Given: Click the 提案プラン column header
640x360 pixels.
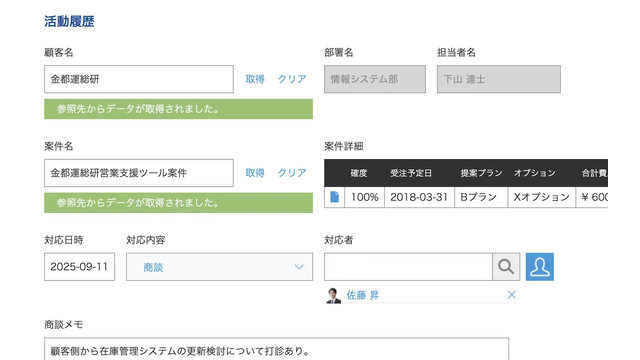Looking at the screenshot, I should tap(482, 173).
